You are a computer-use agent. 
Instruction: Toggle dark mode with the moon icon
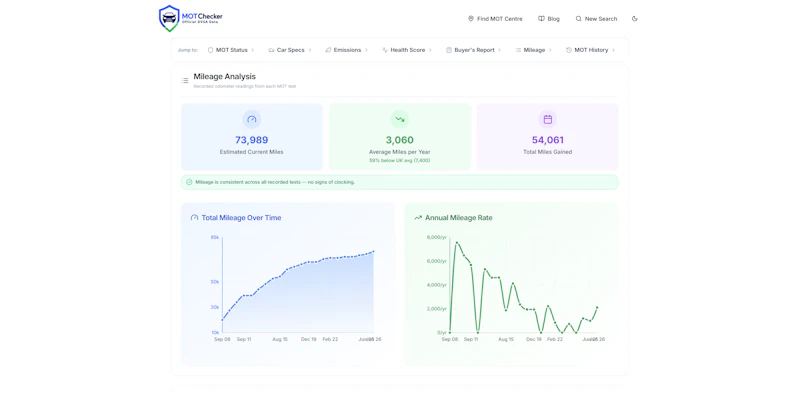coord(635,18)
